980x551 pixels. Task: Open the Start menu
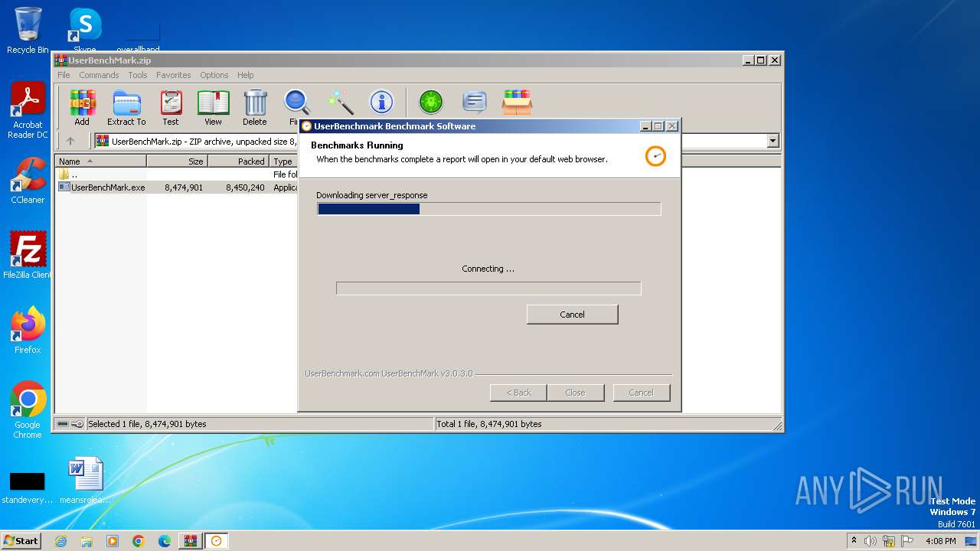point(21,540)
